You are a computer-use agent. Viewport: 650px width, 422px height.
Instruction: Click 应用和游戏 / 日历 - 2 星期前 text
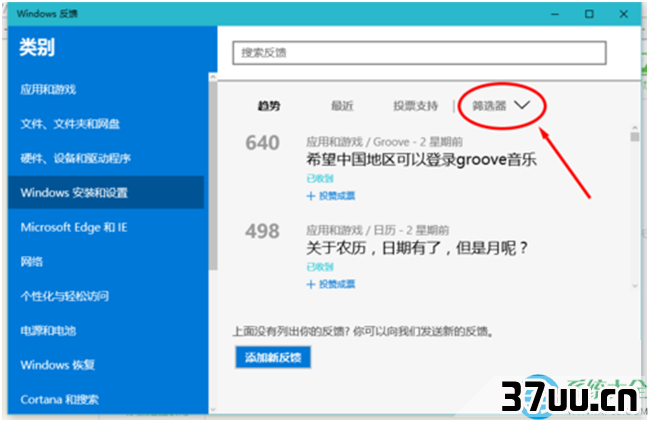[377, 230]
